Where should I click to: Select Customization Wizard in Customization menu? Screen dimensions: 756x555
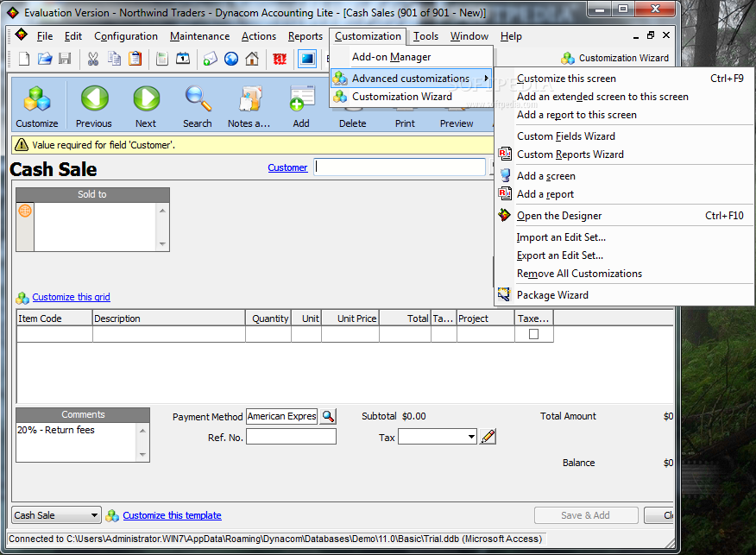tap(412, 97)
